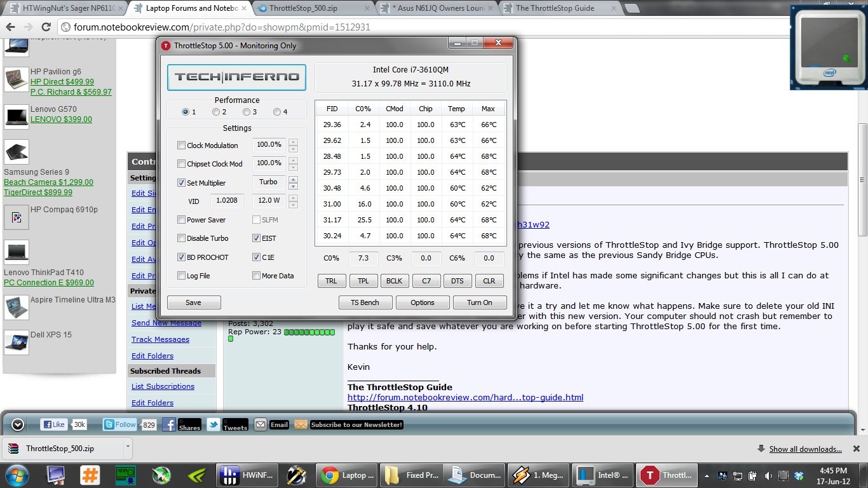Open the orange hash icon in taskbar
Viewport: 868px width, 488px height.
pyautogui.click(x=90, y=475)
